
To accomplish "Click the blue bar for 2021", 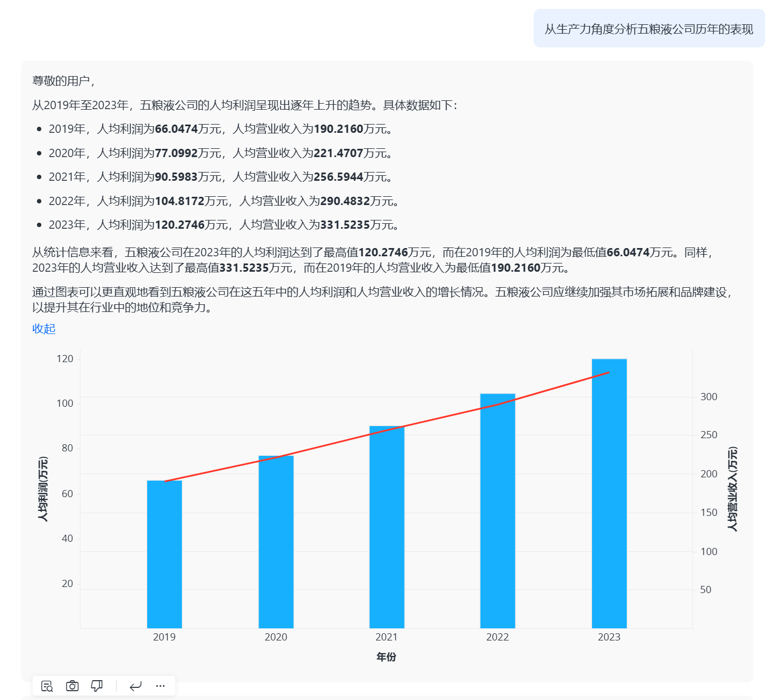I will coord(387,527).
